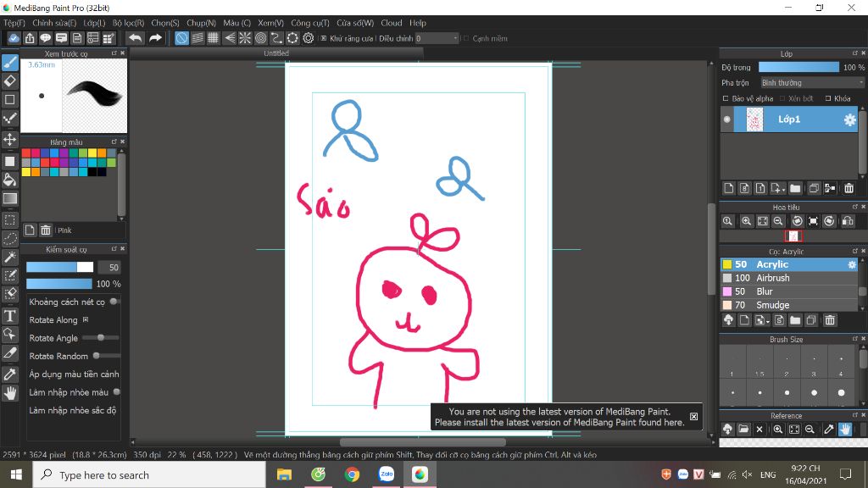Select the Move tool
The height and width of the screenshot is (488, 868).
pyautogui.click(x=10, y=139)
